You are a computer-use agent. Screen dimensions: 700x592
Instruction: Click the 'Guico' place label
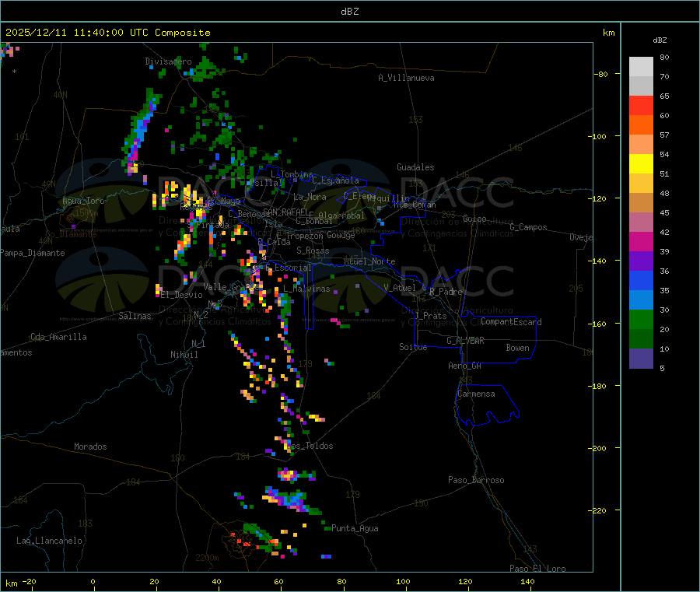tap(474, 219)
